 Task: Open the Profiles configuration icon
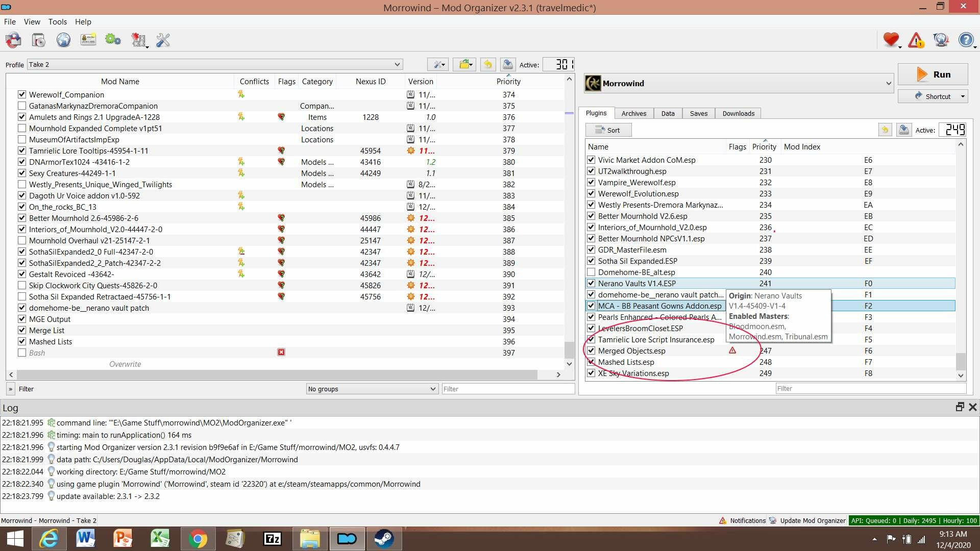pos(88,40)
